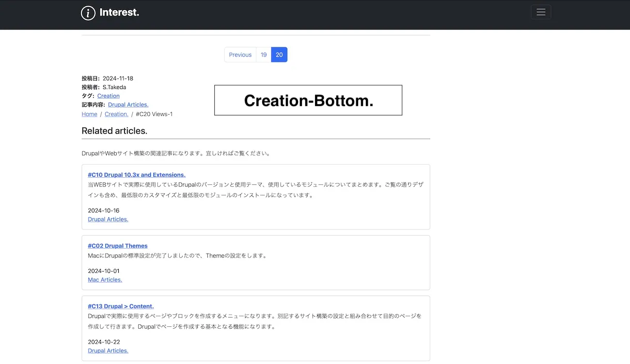Click the post date 2024-11-18
This screenshot has height=364, width=630.
(x=118, y=78)
